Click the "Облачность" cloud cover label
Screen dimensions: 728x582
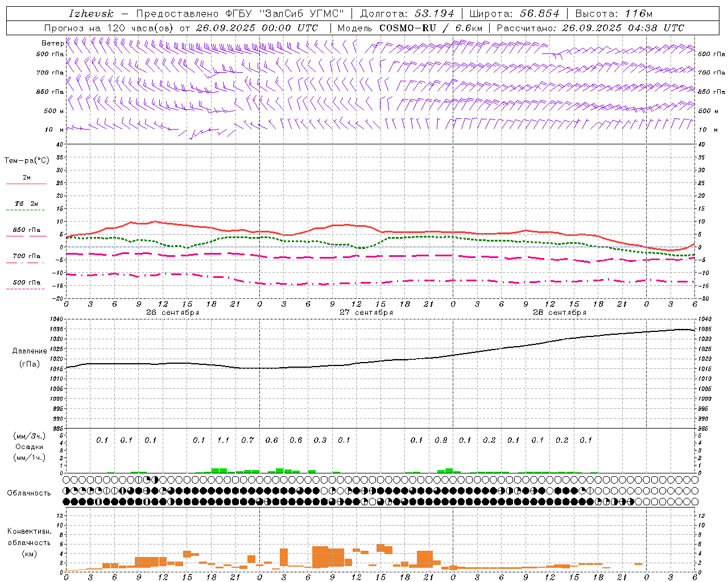pyautogui.click(x=28, y=493)
